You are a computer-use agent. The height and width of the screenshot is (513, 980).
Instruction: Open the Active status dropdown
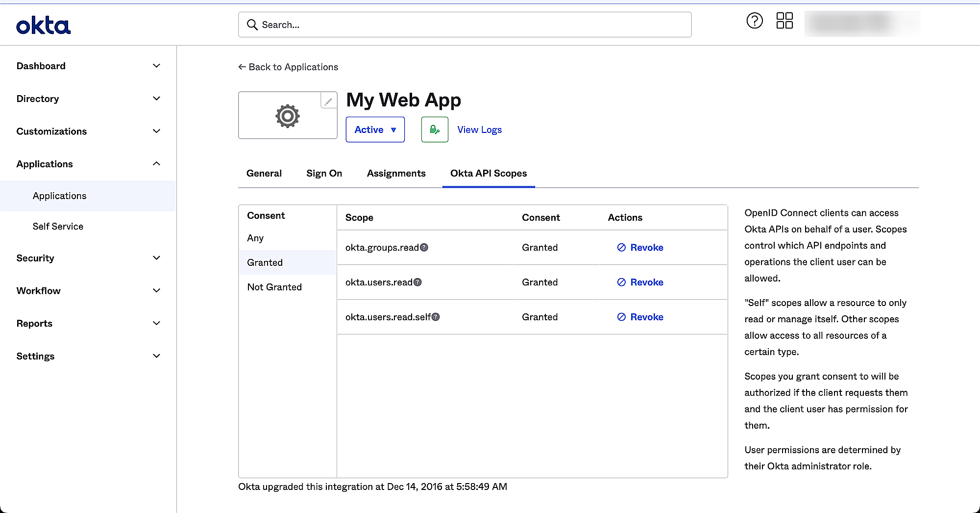tap(375, 129)
